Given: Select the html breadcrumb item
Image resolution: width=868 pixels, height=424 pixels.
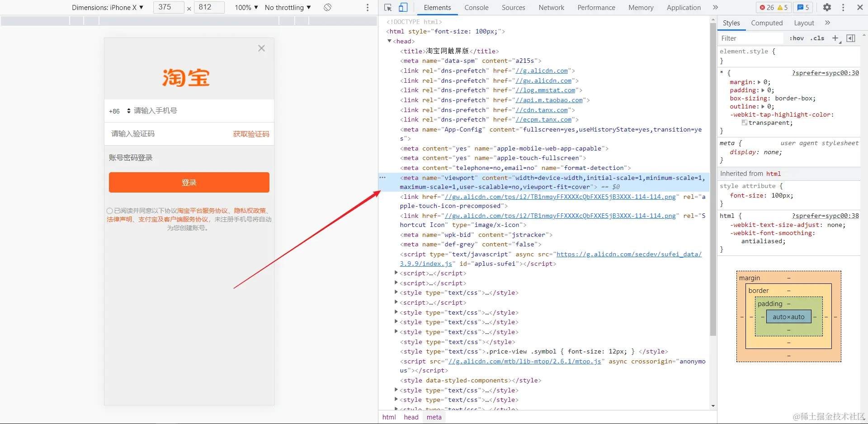Looking at the screenshot, I should pyautogui.click(x=389, y=417).
